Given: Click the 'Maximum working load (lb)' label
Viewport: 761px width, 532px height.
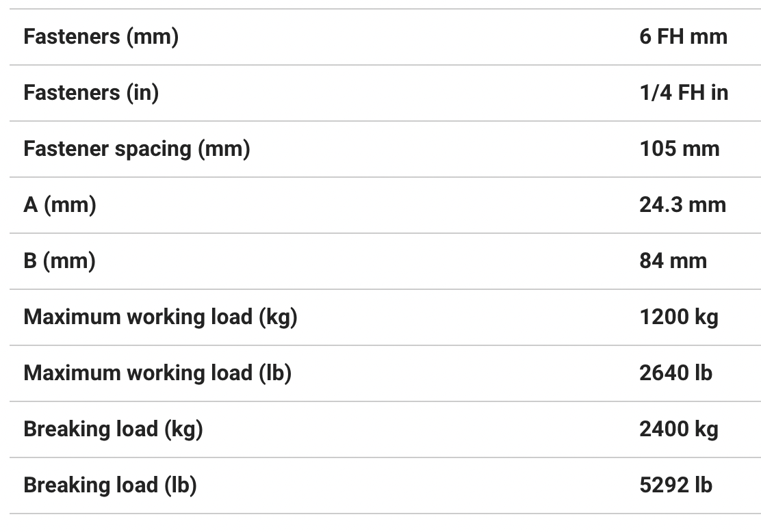Looking at the screenshot, I should [x=157, y=373].
